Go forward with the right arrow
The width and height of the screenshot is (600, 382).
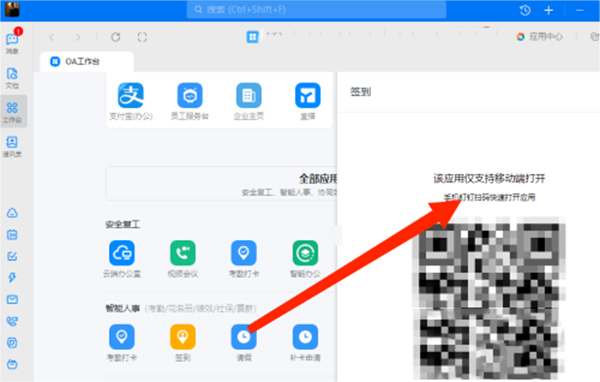[78, 37]
